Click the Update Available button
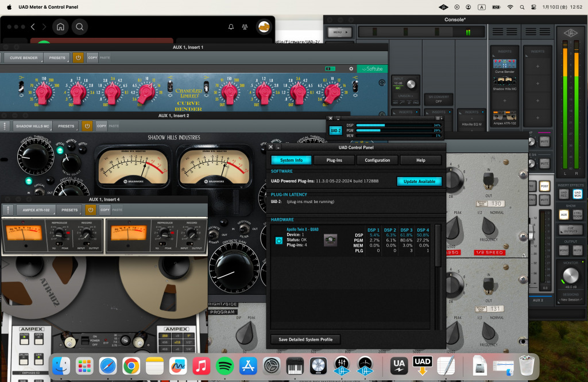 (419, 181)
